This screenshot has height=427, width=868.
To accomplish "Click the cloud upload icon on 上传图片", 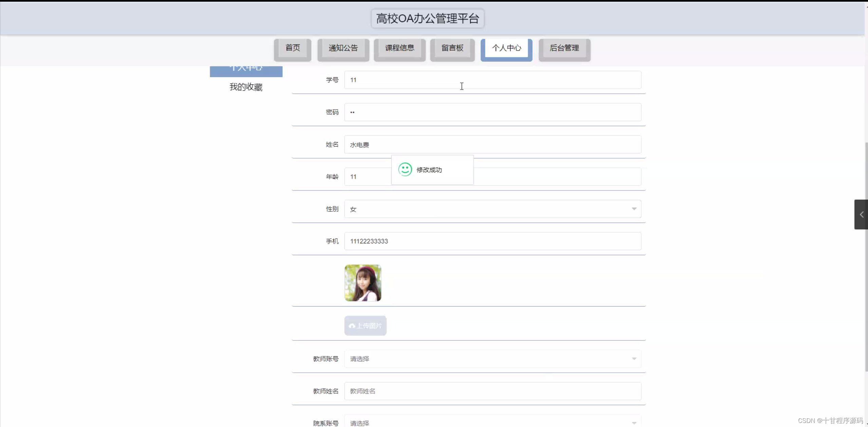I will [352, 326].
